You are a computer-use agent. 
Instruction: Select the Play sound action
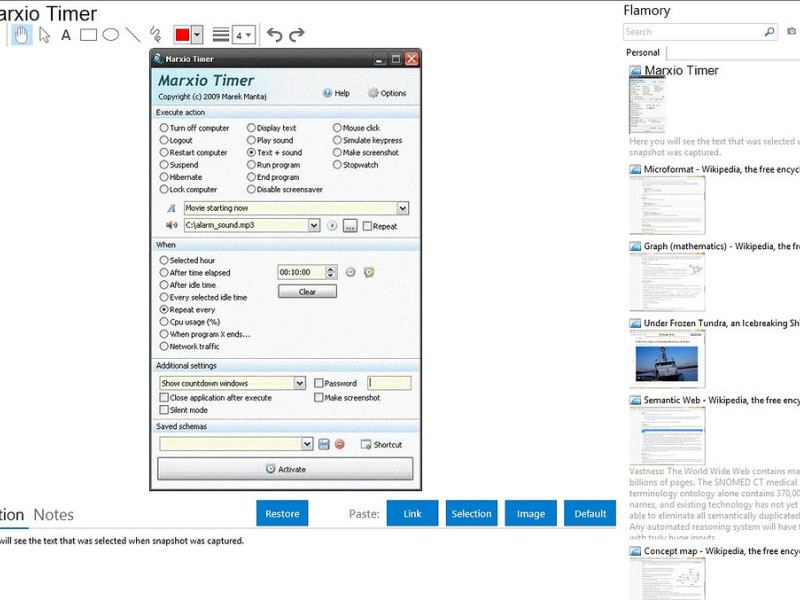(251, 140)
